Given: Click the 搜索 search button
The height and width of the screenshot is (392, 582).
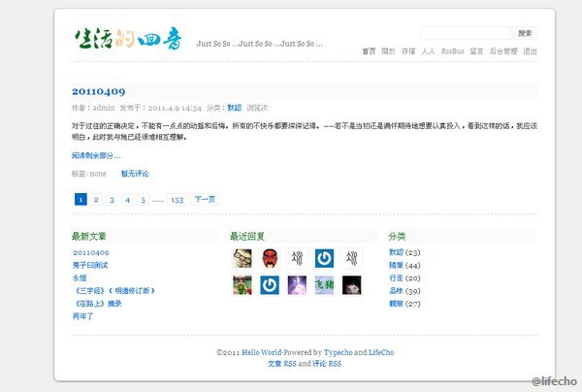Looking at the screenshot, I should click(x=525, y=33).
